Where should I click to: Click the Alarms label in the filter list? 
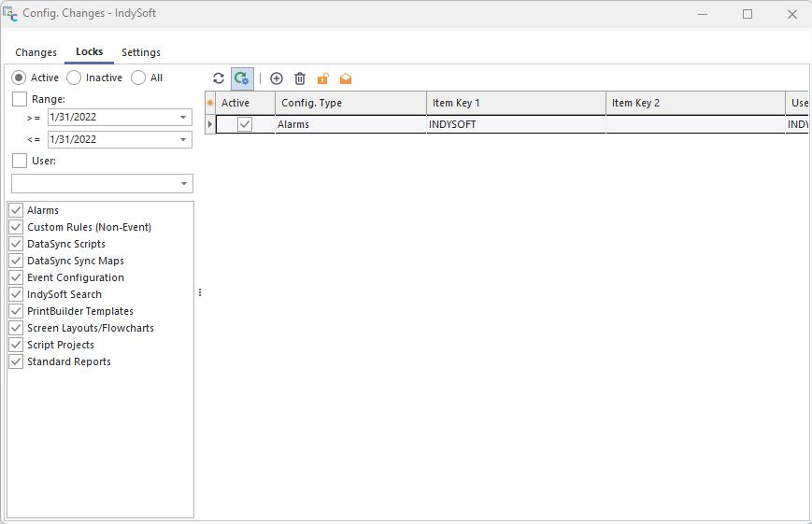(x=43, y=210)
